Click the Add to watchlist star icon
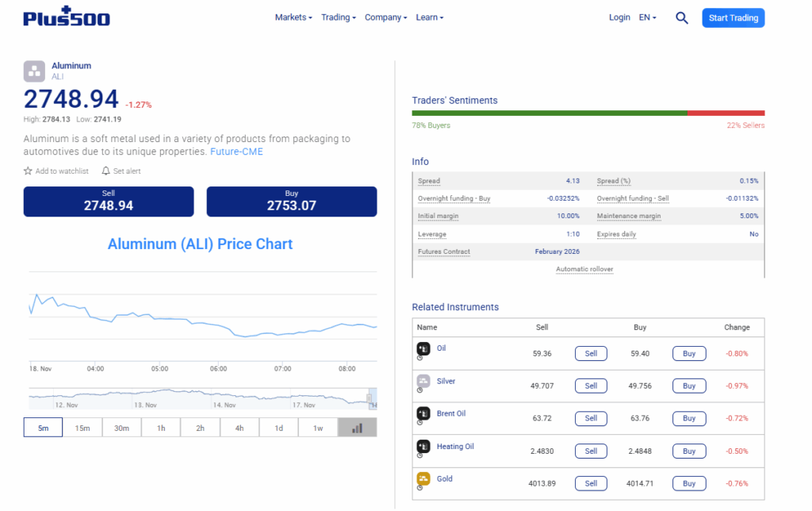Image resolution: width=812 pixels, height=511 pixels. click(x=28, y=171)
